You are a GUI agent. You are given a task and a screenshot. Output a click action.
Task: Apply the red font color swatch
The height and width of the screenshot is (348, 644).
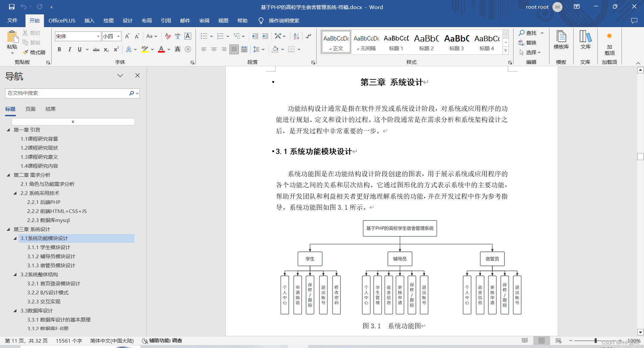pyautogui.click(x=161, y=49)
